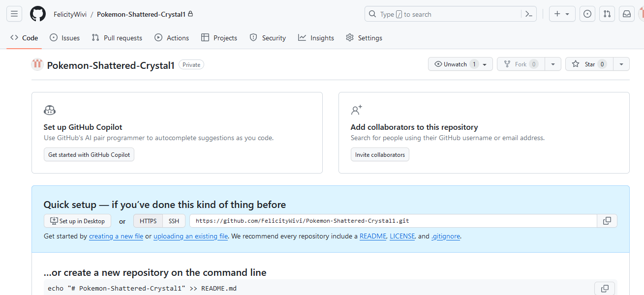Open the command palette icon
Screen dimensions: 644x295
point(529,14)
